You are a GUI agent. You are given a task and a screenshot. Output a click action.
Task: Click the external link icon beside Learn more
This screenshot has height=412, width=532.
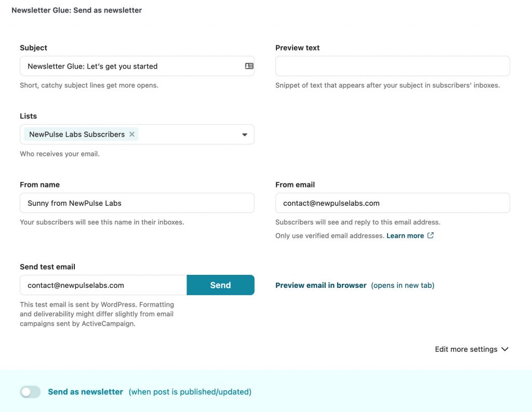coord(430,235)
